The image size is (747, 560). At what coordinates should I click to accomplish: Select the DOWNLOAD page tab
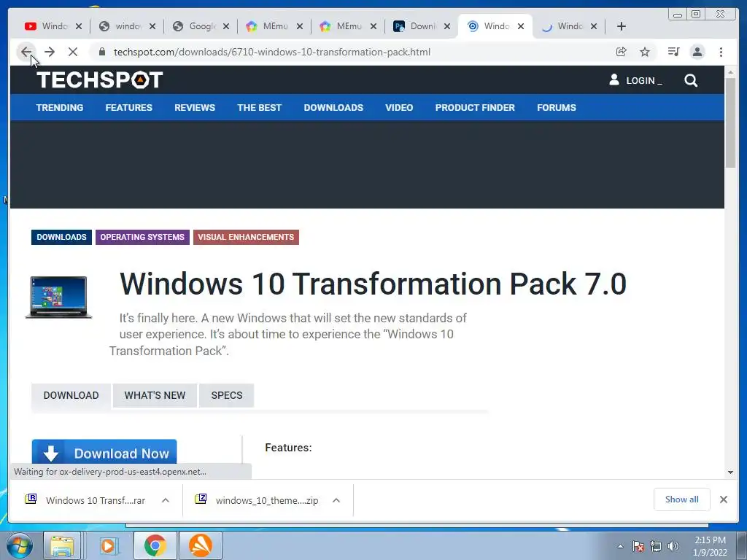point(71,395)
